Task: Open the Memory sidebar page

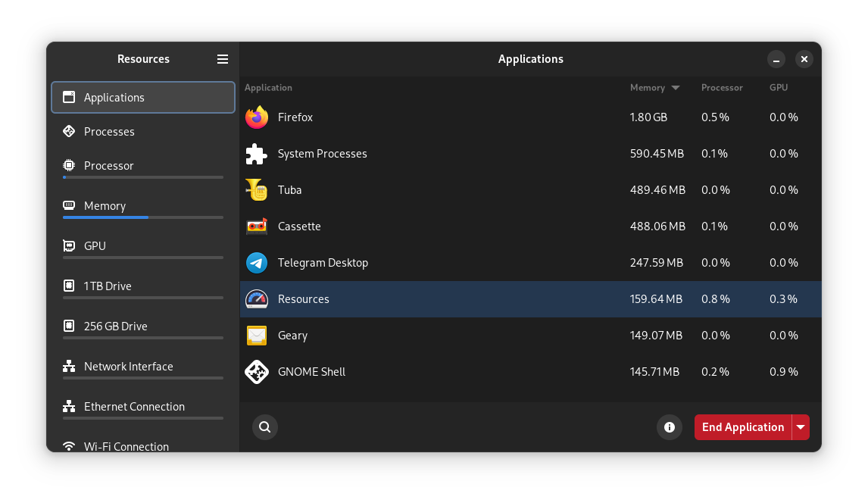Action: click(143, 206)
